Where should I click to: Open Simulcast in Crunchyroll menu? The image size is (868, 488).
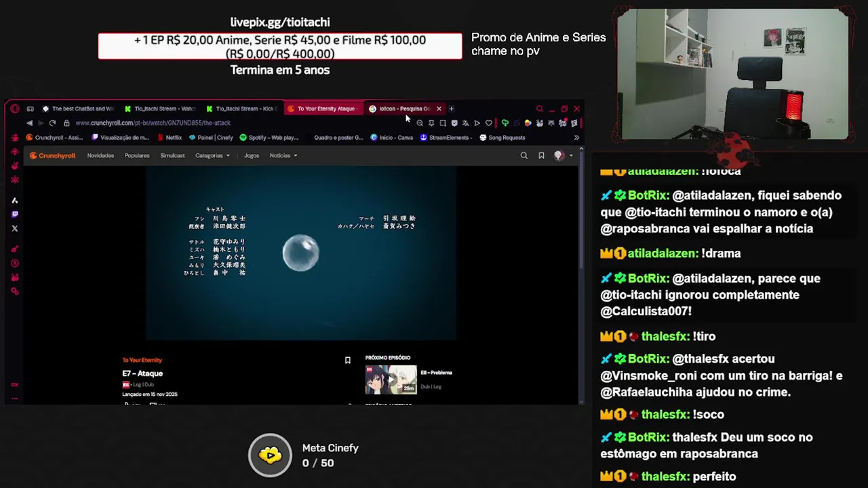pyautogui.click(x=172, y=155)
